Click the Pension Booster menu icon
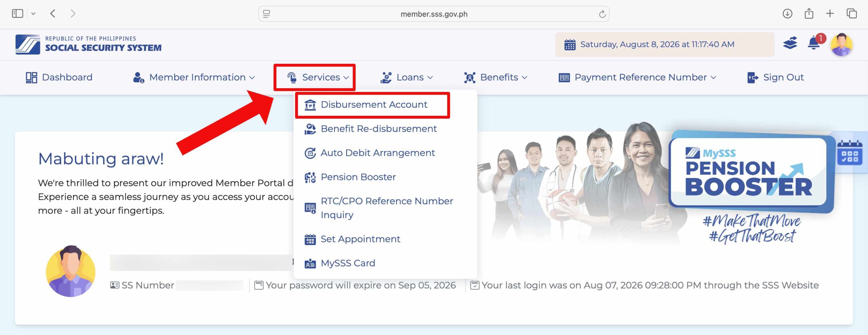This screenshot has width=868, height=335. click(x=310, y=177)
